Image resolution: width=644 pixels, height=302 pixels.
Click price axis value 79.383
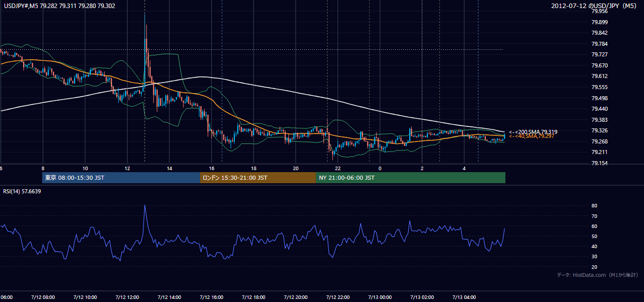point(599,120)
